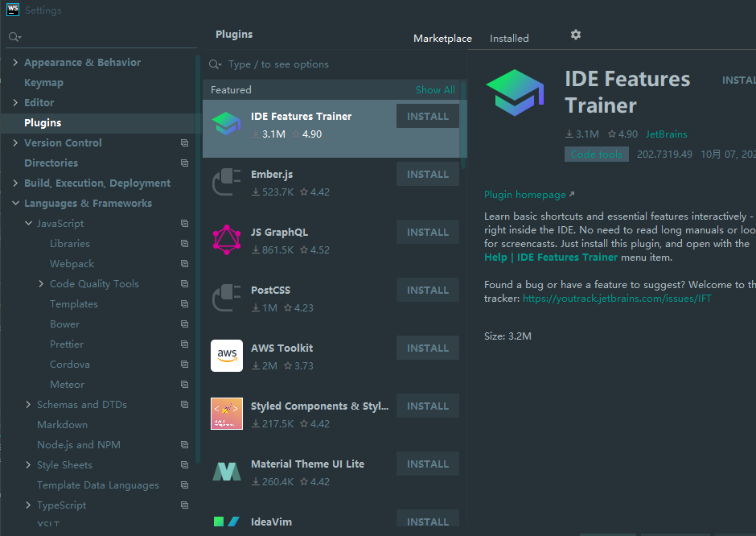This screenshot has height=536, width=756.
Task: Click the settings tree scrollbar
Action: [198, 259]
